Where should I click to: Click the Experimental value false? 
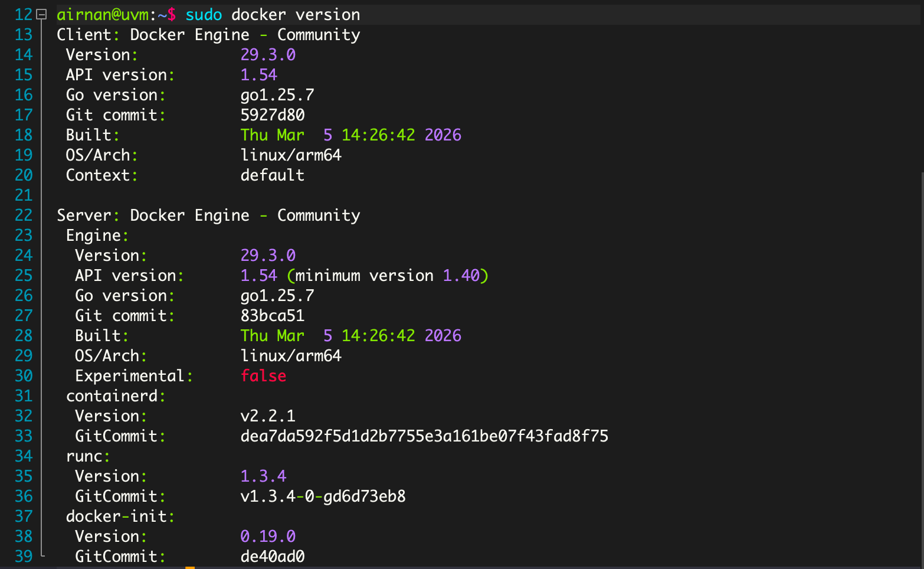263,375
